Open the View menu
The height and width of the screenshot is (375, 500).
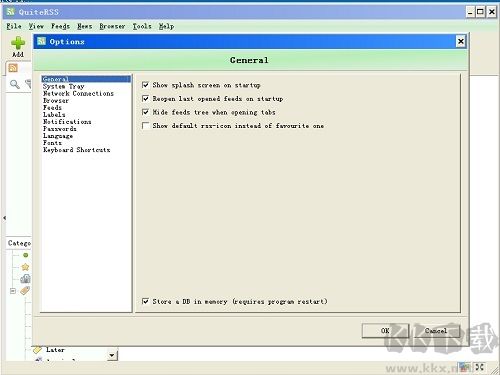coord(36,26)
